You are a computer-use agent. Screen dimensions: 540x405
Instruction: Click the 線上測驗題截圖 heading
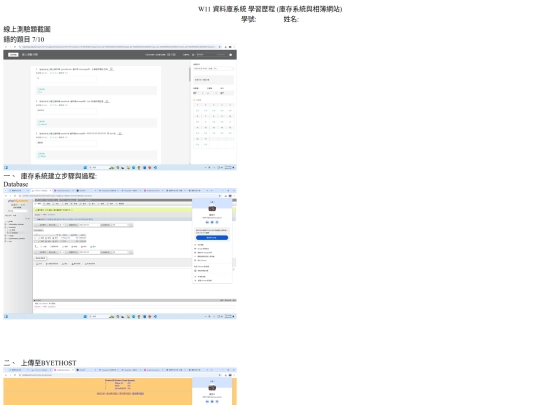pos(27,29)
